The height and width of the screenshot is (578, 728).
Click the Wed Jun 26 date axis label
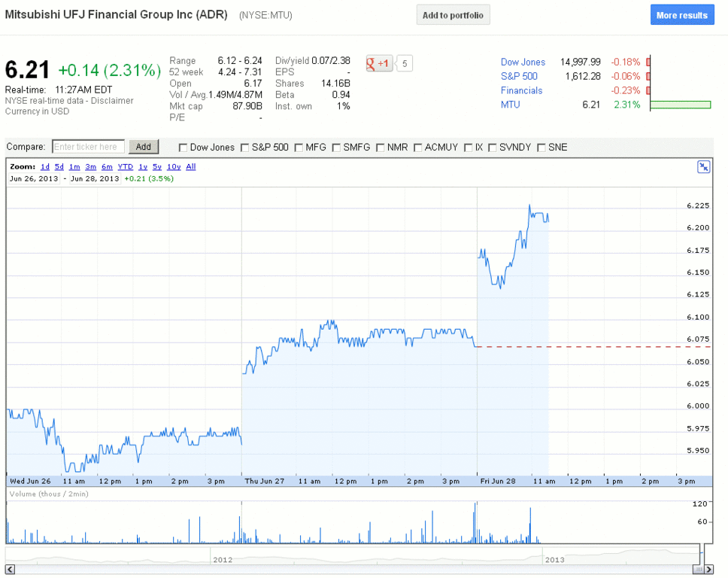coord(30,482)
